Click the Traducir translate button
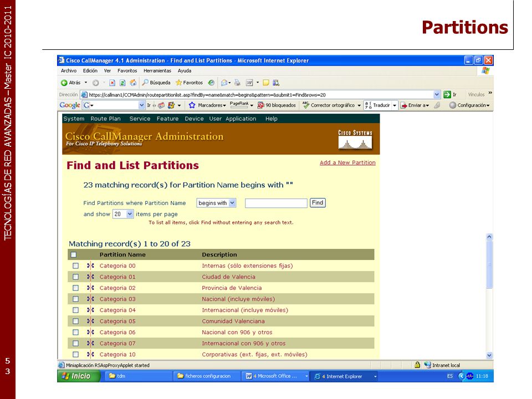The height and width of the screenshot is (399, 532). [377, 105]
